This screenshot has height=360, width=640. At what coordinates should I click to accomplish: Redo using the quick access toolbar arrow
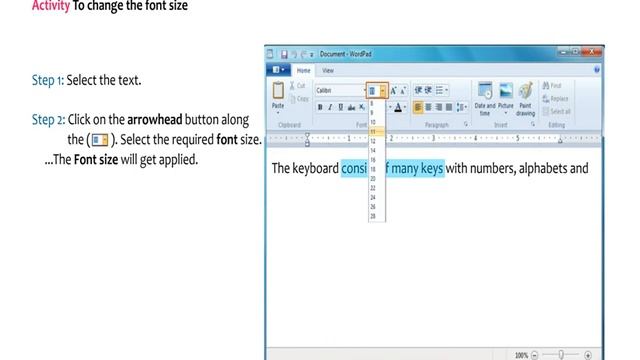303,54
